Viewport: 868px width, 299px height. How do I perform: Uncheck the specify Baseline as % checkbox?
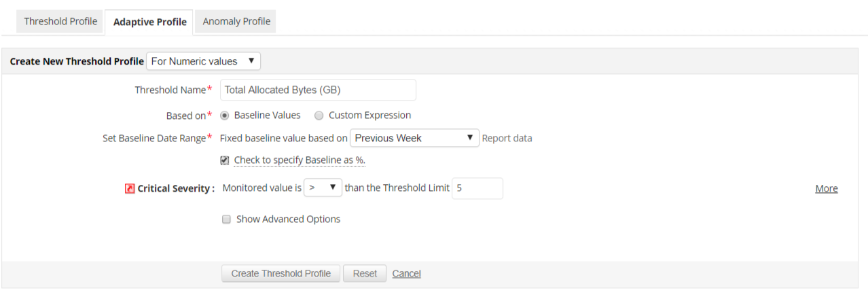coord(225,160)
